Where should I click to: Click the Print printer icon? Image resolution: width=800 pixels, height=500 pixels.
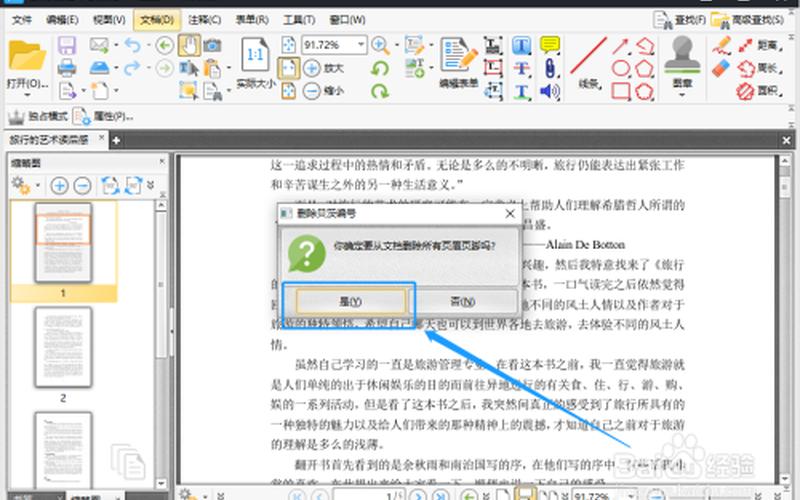tap(67, 68)
